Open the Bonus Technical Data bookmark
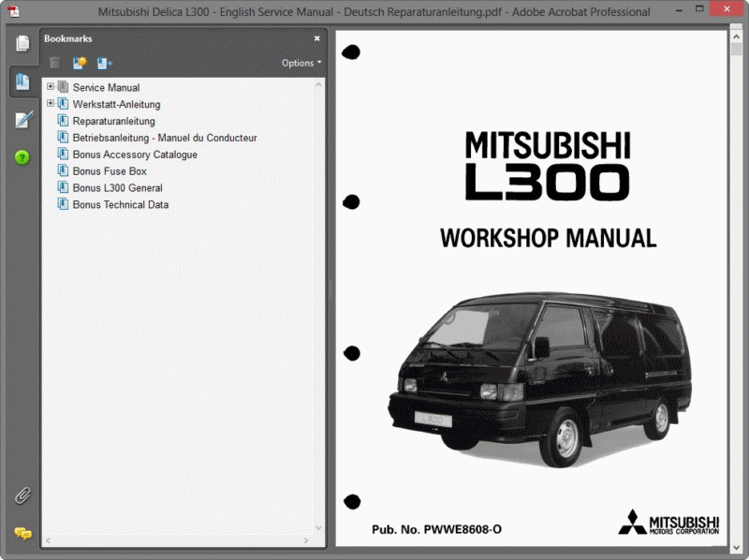This screenshot has height=560, width=749. tap(121, 204)
